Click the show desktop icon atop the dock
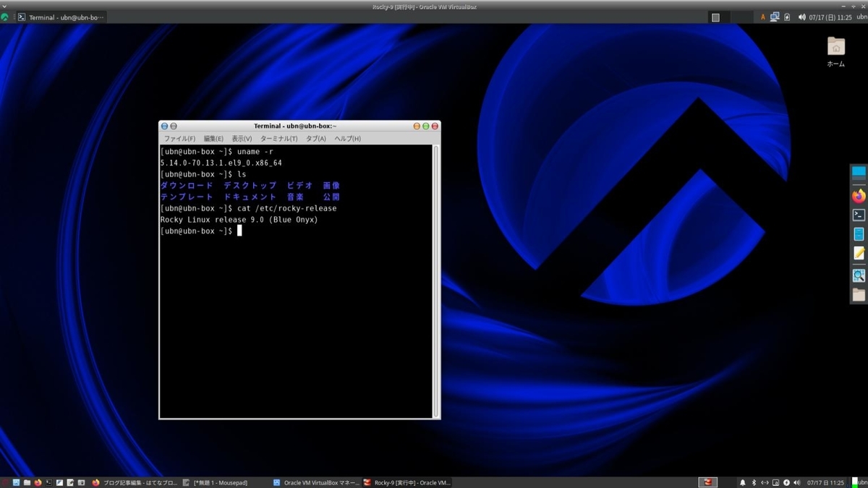 (859, 172)
